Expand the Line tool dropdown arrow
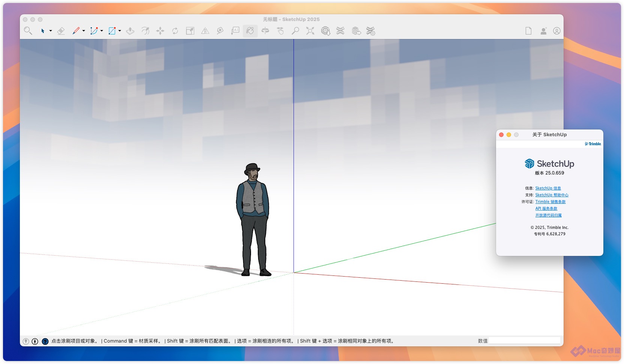The image size is (624, 364). pyautogui.click(x=84, y=31)
